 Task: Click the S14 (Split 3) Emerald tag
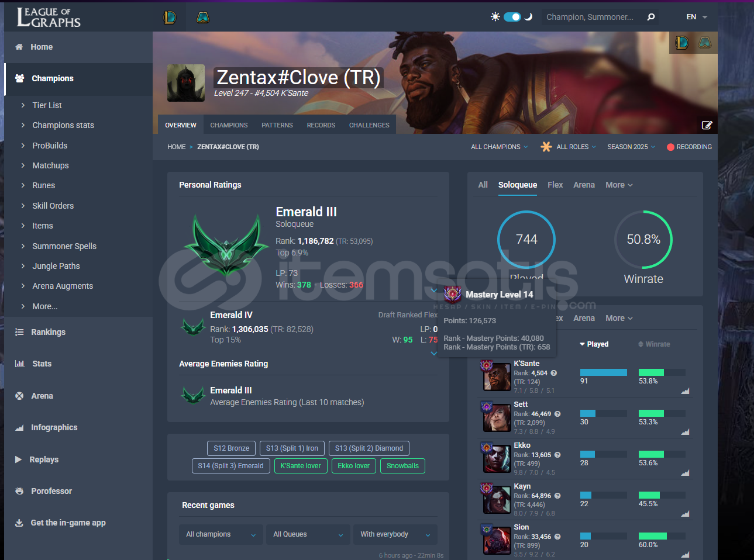[230, 466]
